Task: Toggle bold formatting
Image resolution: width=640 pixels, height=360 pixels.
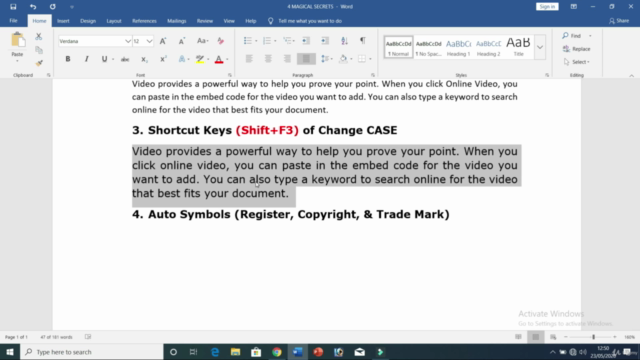Action: tap(68, 59)
